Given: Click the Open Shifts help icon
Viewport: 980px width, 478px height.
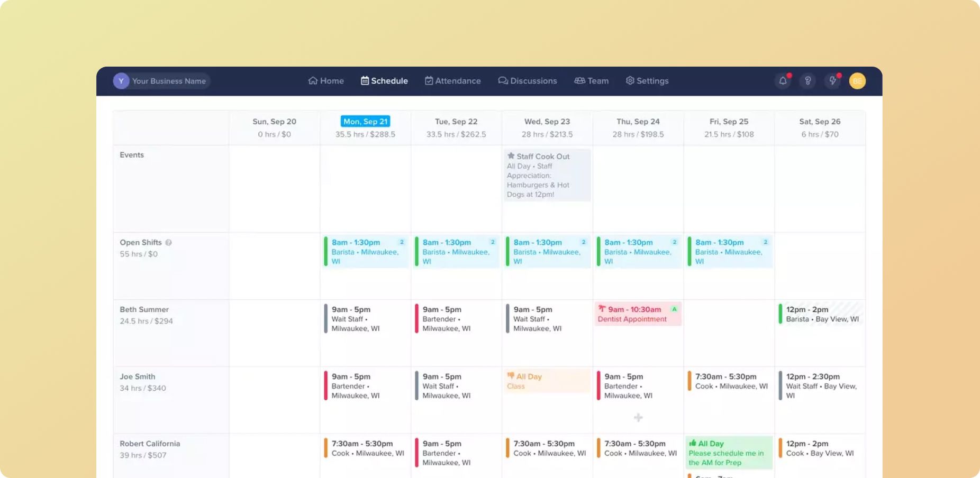Looking at the screenshot, I should coord(168,243).
